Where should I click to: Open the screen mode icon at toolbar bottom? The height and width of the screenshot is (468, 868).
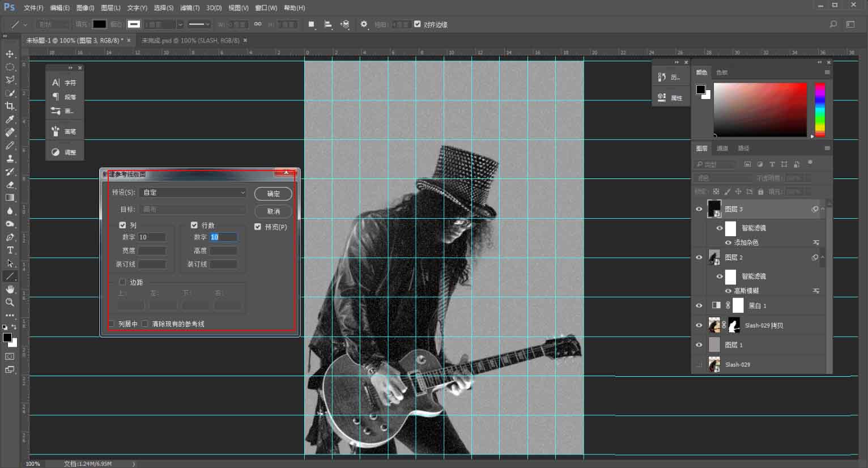(x=10, y=369)
